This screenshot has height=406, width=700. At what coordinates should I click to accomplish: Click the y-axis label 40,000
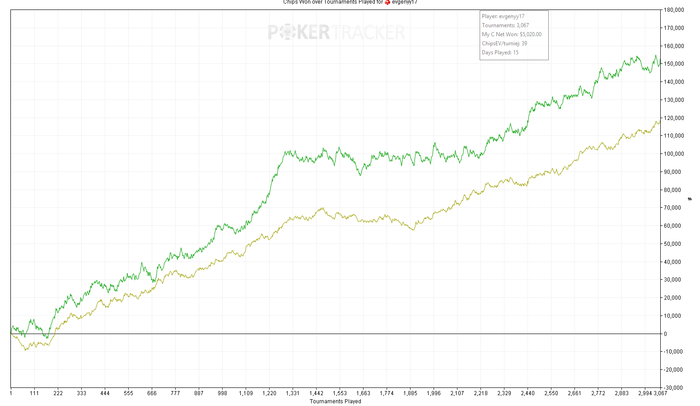point(673,262)
